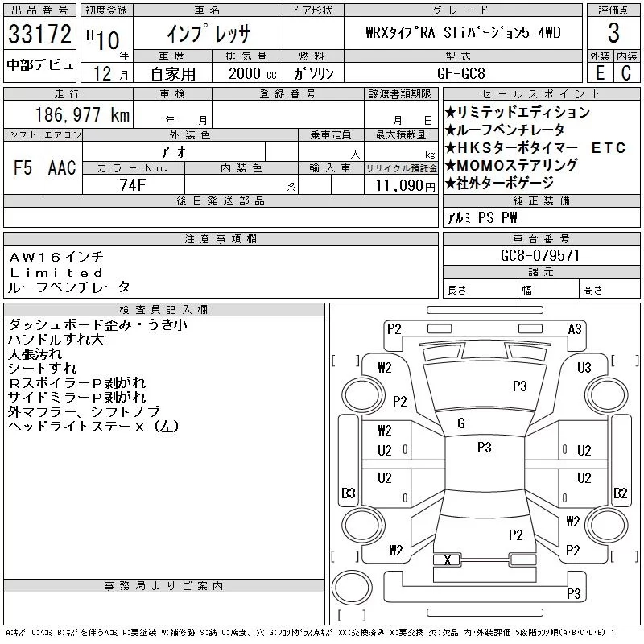644x644 pixels.
Task: Click inspector note サイドミラー P剥がれ
Action: (x=76, y=397)
